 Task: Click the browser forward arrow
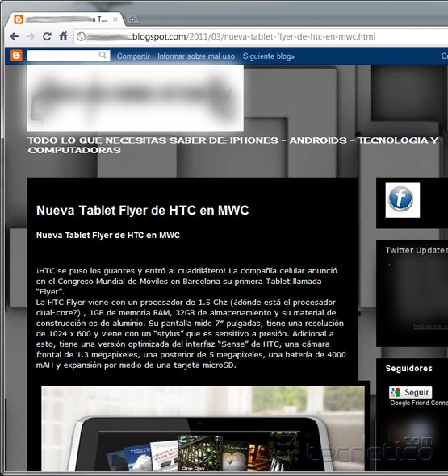(31, 37)
